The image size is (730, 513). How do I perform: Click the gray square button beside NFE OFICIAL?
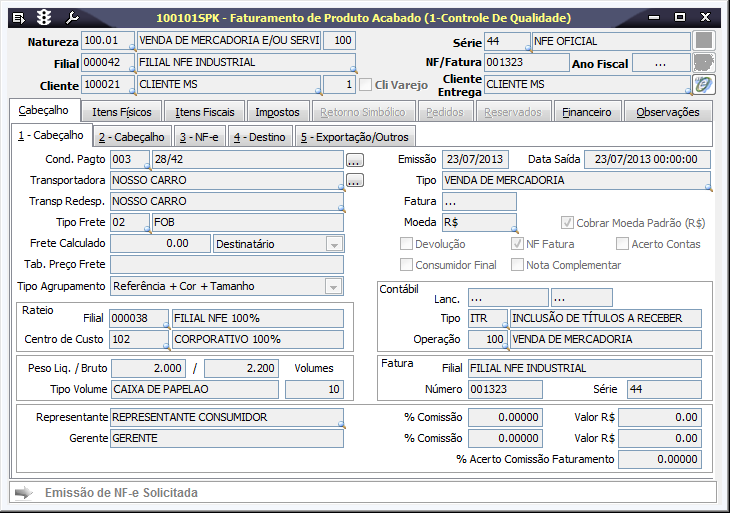tap(703, 40)
